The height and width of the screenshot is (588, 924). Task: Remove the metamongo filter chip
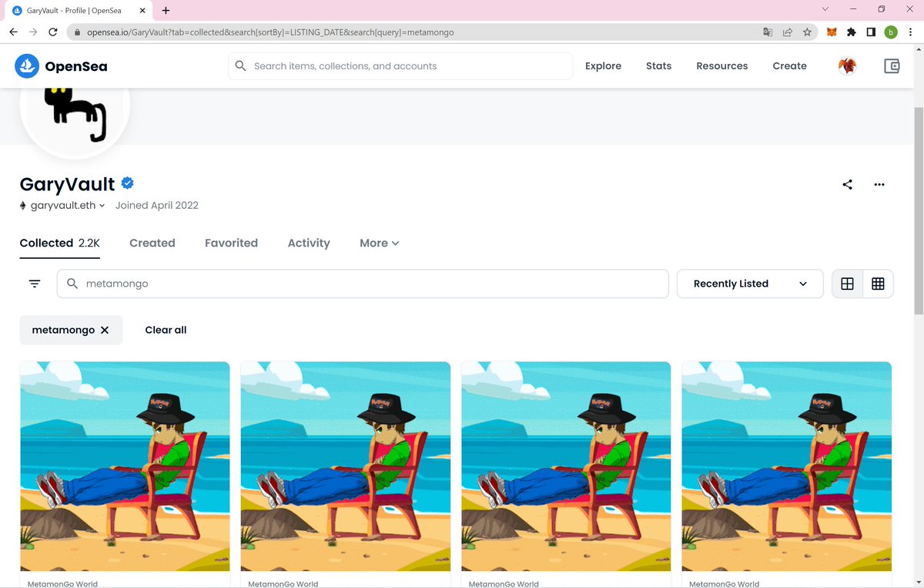pos(105,330)
